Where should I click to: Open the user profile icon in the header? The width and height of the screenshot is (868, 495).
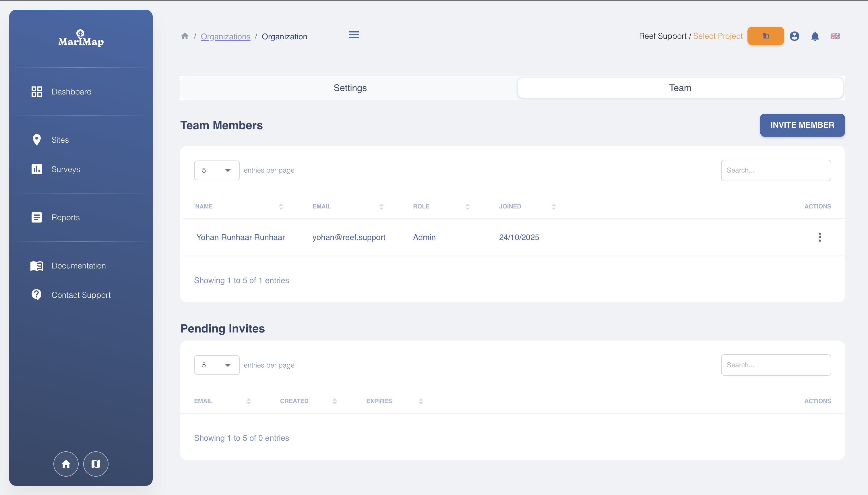[795, 36]
